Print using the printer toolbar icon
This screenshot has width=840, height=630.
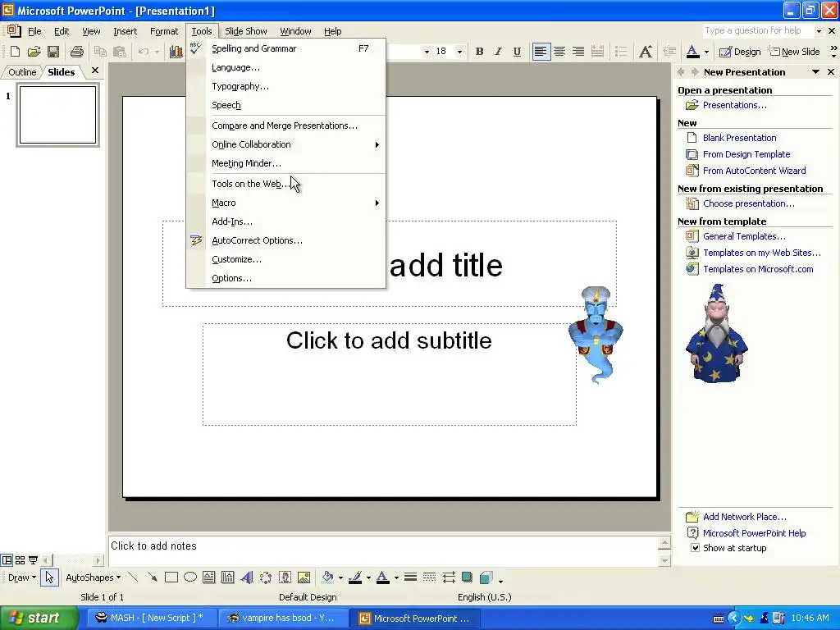77,52
